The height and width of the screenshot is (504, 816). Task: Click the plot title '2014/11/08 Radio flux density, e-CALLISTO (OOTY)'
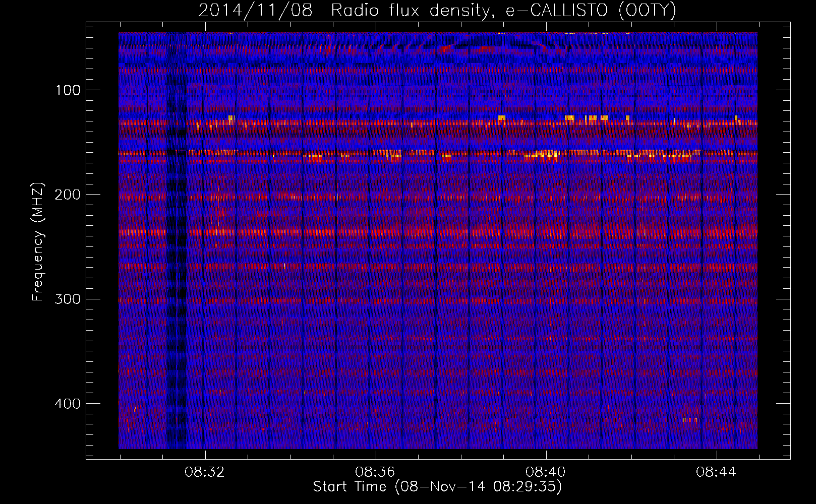coord(437,10)
